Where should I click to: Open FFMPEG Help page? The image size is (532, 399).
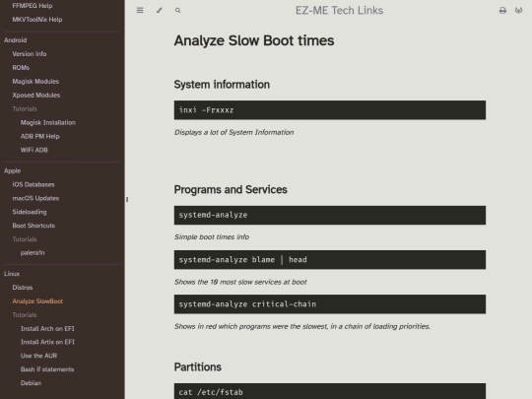(x=33, y=6)
